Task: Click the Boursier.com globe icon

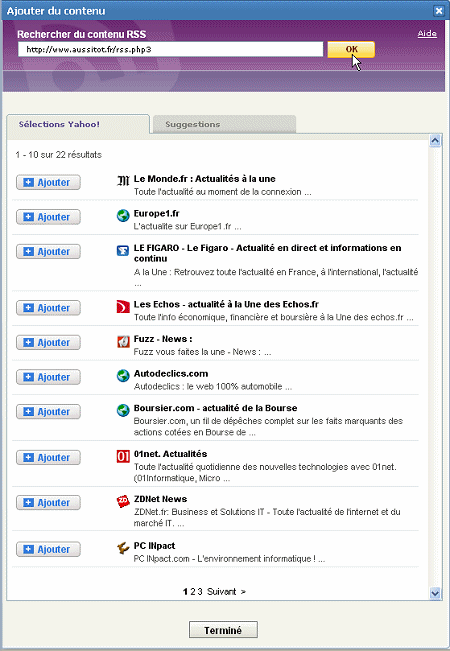Action: coord(123,410)
